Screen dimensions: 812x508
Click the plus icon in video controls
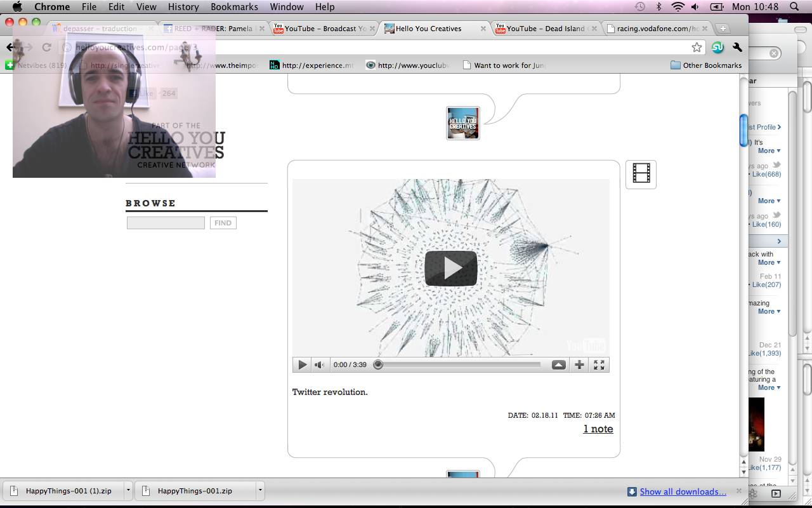pos(579,364)
